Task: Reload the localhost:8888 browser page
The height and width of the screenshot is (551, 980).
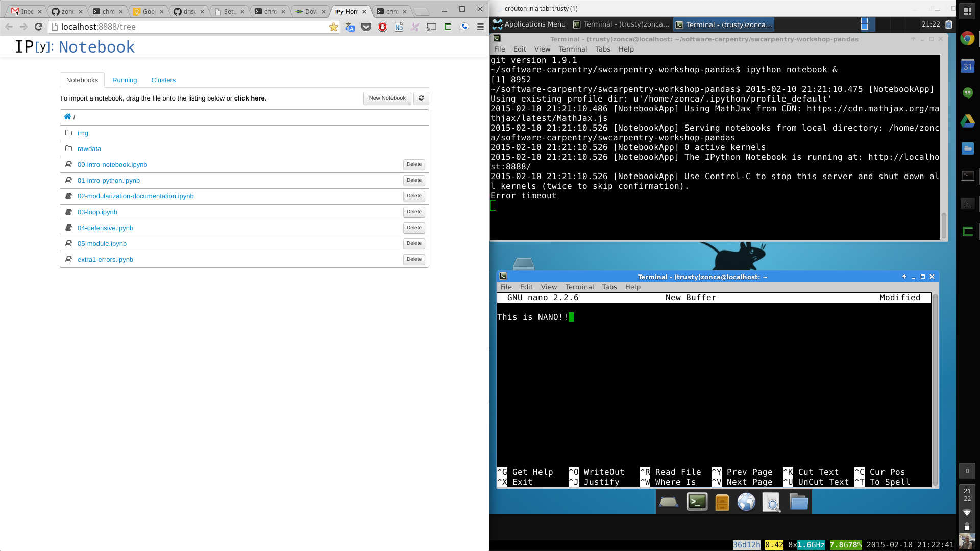Action: [x=38, y=27]
